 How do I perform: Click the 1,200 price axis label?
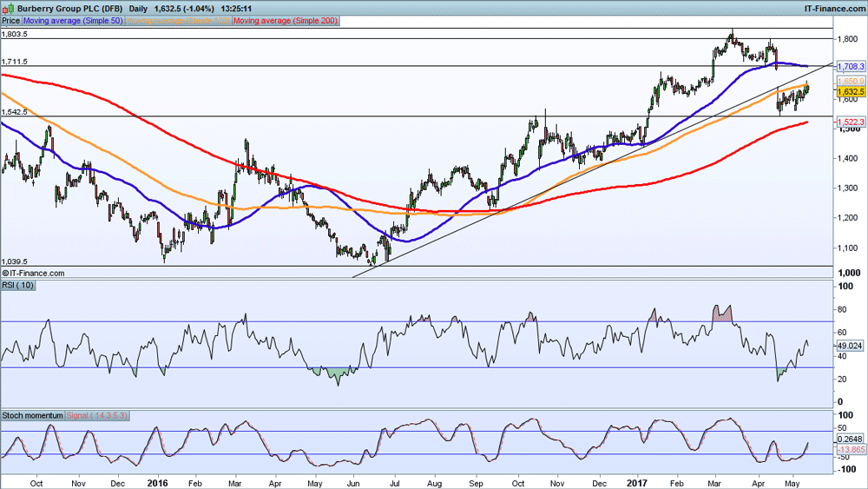[848, 218]
